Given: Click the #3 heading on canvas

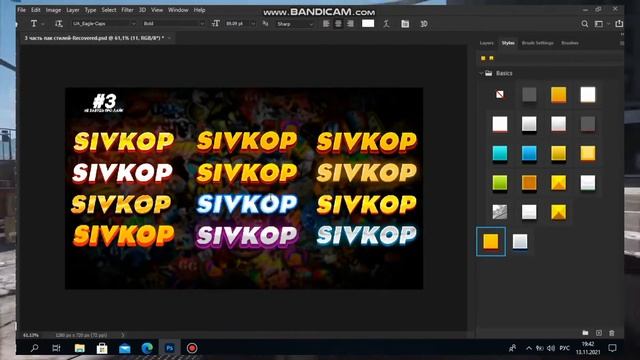Looking at the screenshot, I should click(104, 101).
